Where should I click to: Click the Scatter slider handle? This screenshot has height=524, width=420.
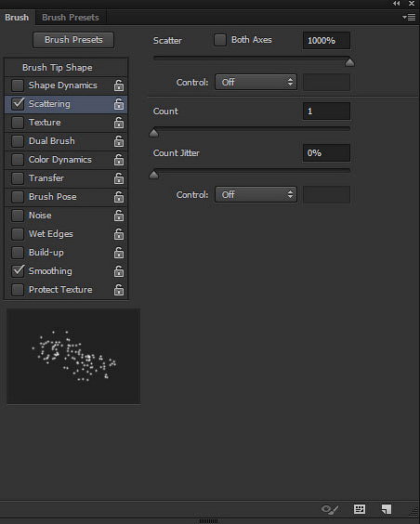(349, 62)
